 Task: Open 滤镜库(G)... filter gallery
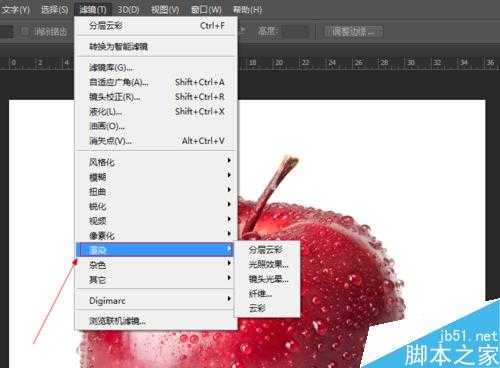156,68
